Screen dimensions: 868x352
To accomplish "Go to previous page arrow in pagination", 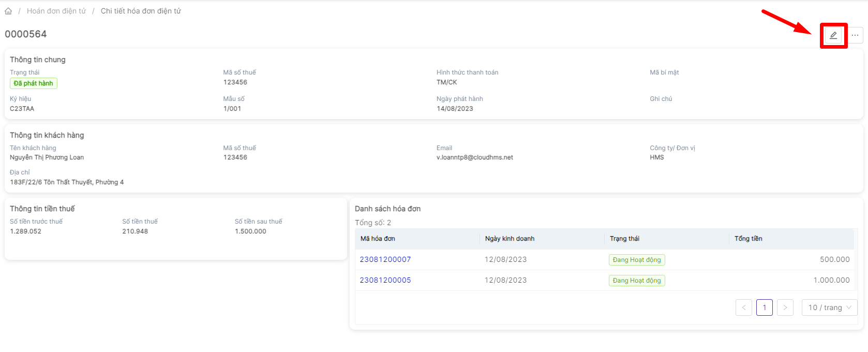I will click(x=743, y=307).
